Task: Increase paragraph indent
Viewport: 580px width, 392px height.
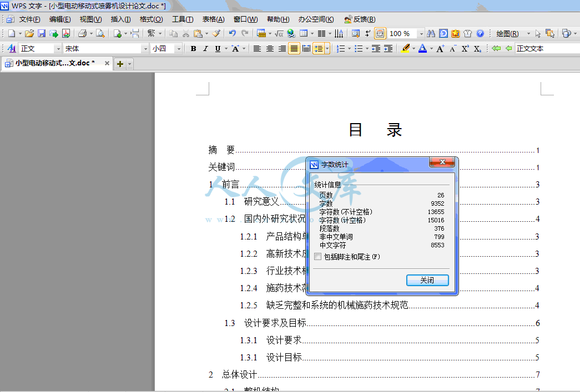Action: pyautogui.click(x=388, y=48)
